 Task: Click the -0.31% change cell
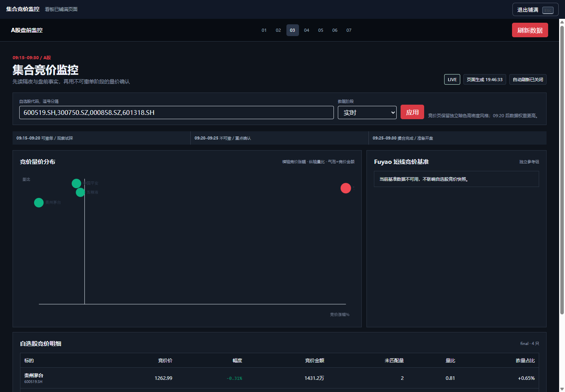(x=234, y=378)
